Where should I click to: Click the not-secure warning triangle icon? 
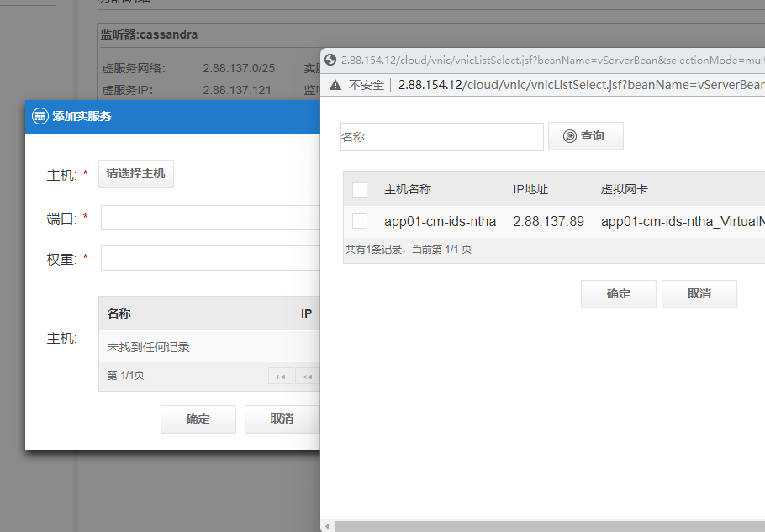pyautogui.click(x=335, y=85)
